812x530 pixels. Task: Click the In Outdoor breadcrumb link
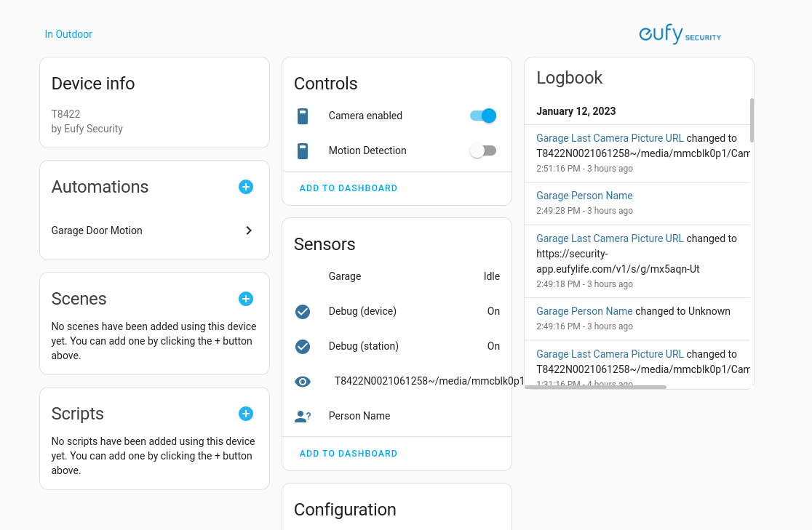coord(68,34)
